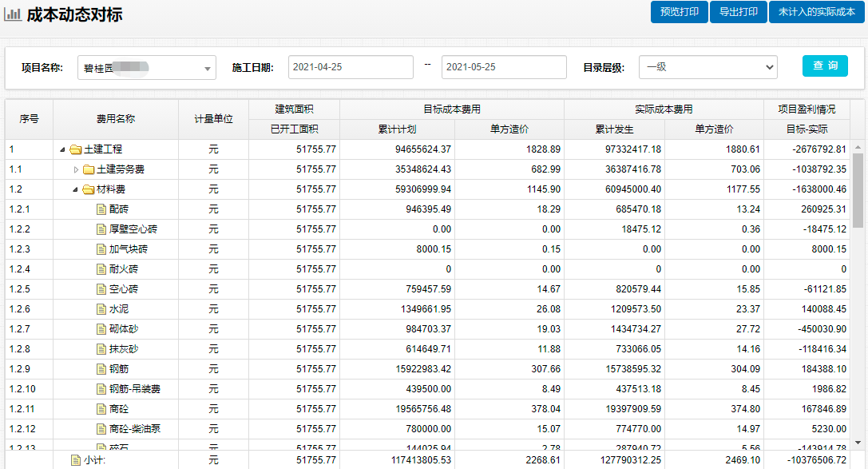Click the value 260925.31 in 配砖 row
Viewport: 868px width, 469px height.
(x=823, y=209)
